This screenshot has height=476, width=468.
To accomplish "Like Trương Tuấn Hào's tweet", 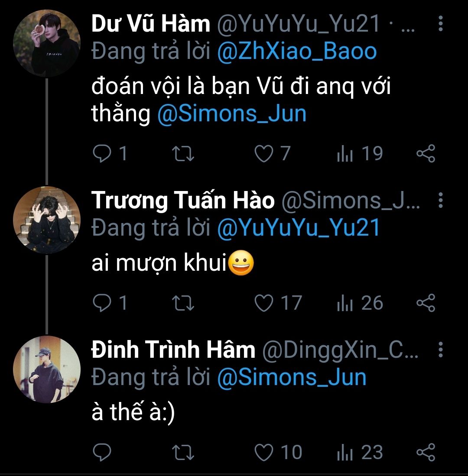I will (x=263, y=303).
